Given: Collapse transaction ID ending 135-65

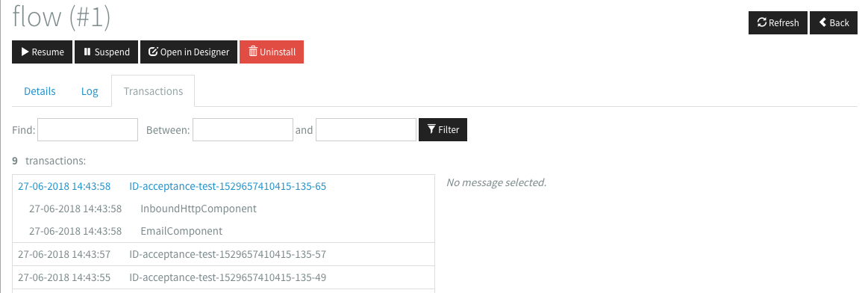Looking at the screenshot, I should (228, 187).
